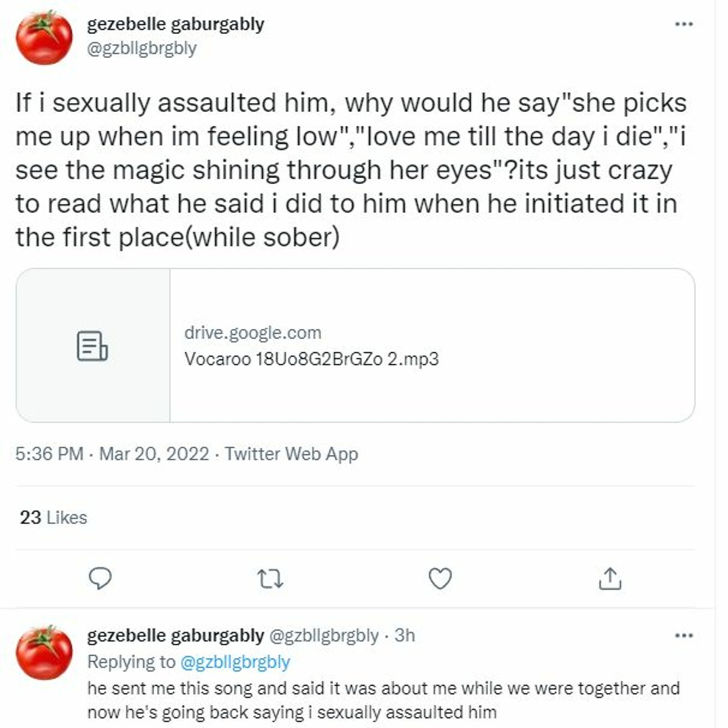Open the tomato avatar on main tweet
The height and width of the screenshot is (728, 728).
click(44, 38)
